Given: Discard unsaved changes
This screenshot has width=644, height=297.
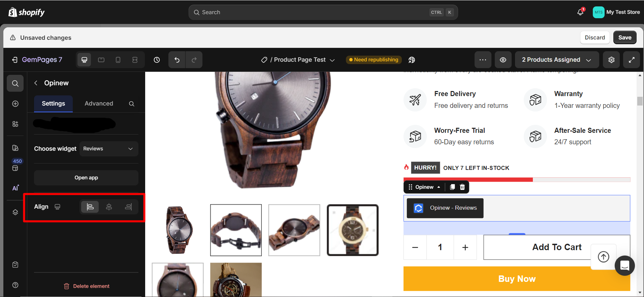Looking at the screenshot, I should coord(595,37).
